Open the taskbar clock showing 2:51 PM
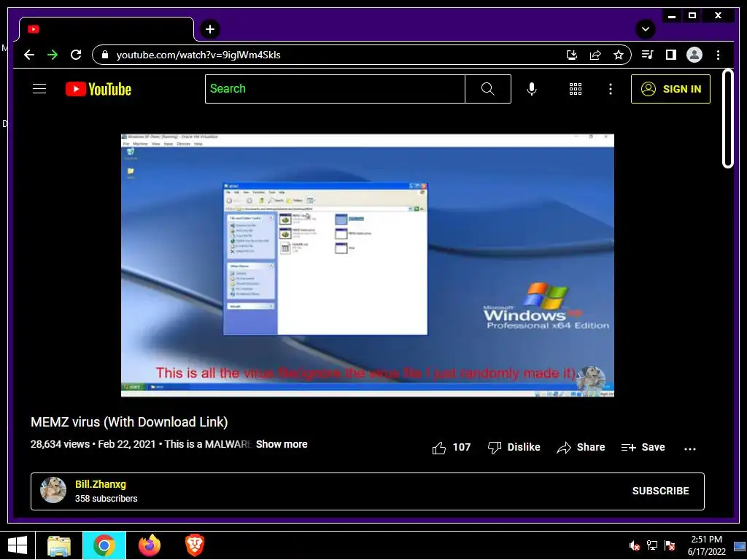 706,545
